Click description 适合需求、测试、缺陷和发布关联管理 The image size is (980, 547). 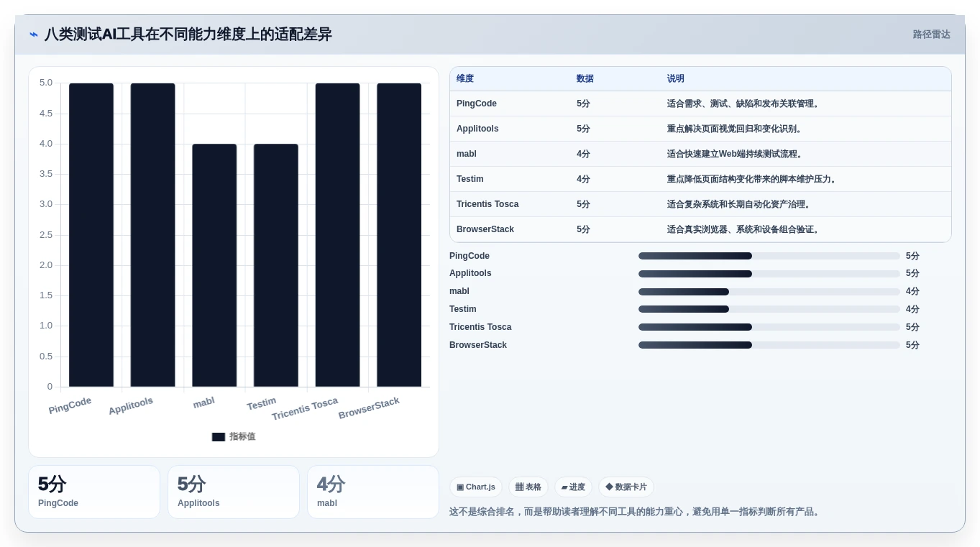click(x=744, y=104)
